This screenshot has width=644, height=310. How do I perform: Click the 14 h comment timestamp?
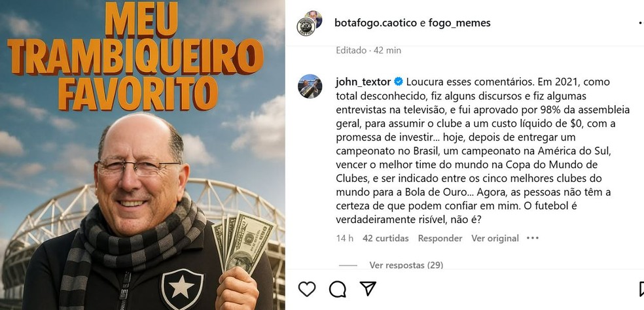(345, 238)
